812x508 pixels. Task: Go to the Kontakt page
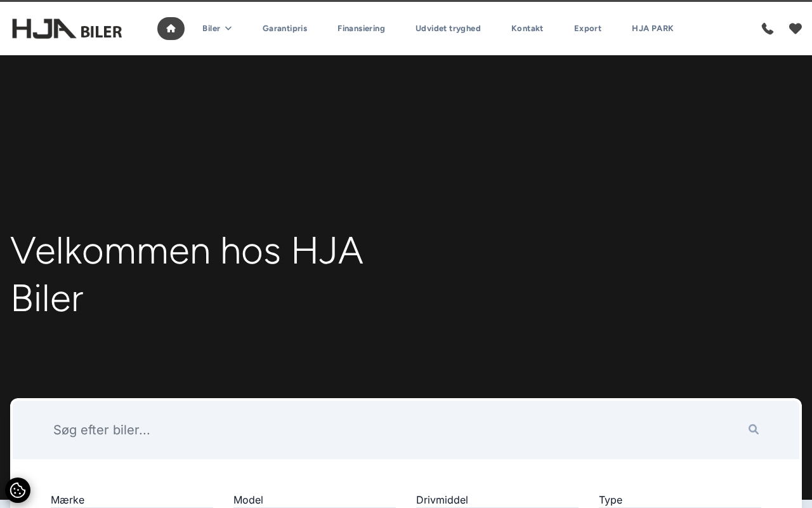(x=527, y=29)
